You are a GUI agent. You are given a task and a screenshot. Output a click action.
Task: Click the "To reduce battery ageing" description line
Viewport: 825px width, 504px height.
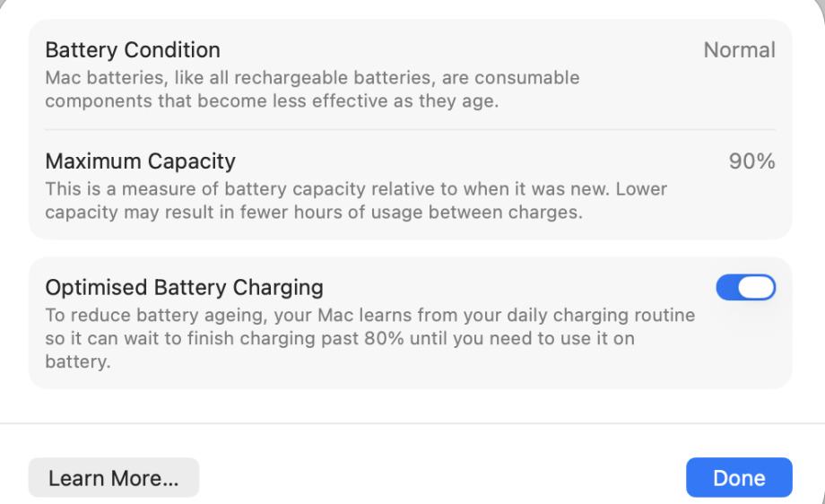[x=370, y=315]
